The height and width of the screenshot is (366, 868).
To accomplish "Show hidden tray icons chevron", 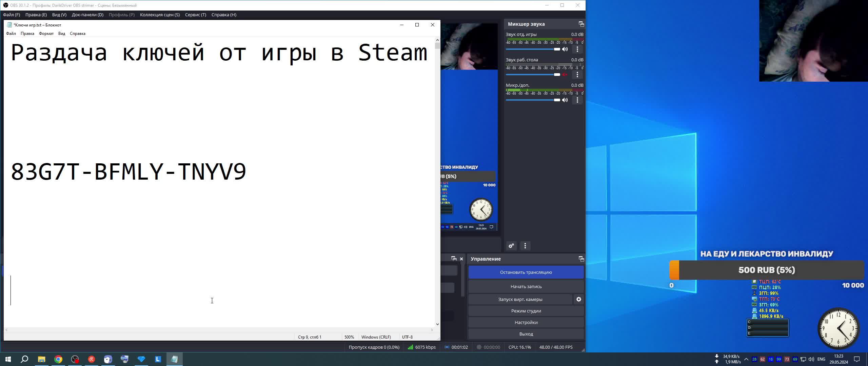I will [x=746, y=359].
